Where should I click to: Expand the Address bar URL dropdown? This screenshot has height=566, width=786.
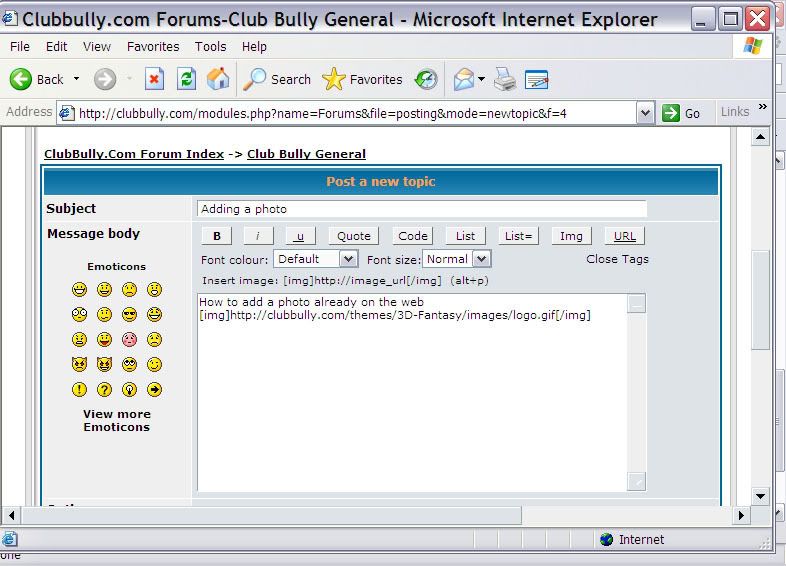646,113
